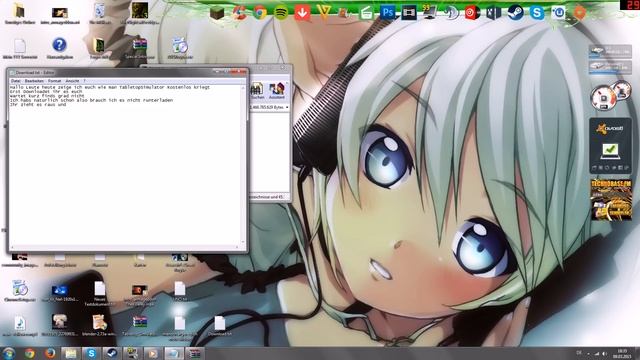640x360 pixels.
Task: Open Spotify from the top dock
Action: click(x=281, y=13)
